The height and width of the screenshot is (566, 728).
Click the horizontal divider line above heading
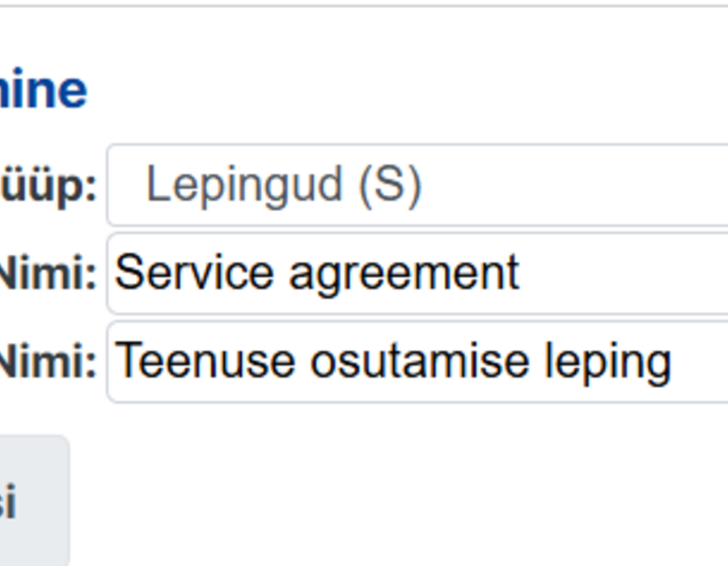coord(364,6)
